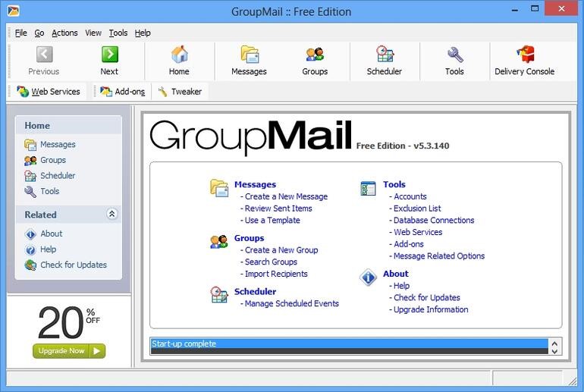The height and width of the screenshot is (392, 584).
Task: Click the Tools checklist icon in main panel
Action: [x=368, y=188]
